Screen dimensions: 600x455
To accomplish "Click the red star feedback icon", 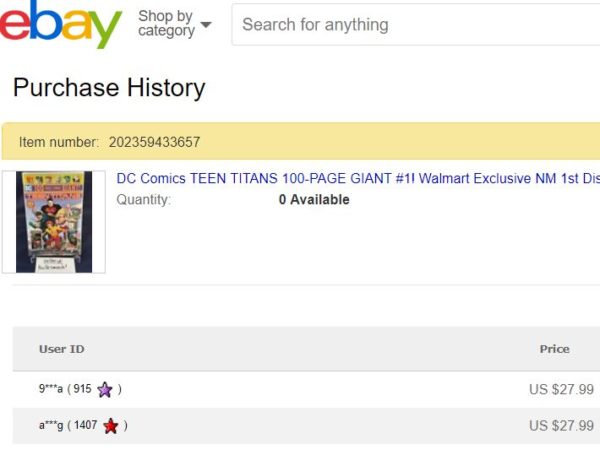I will (x=111, y=426).
